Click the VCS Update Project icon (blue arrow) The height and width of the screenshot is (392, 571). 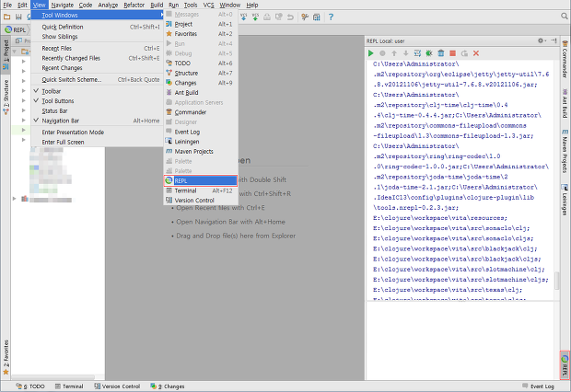tap(244, 17)
